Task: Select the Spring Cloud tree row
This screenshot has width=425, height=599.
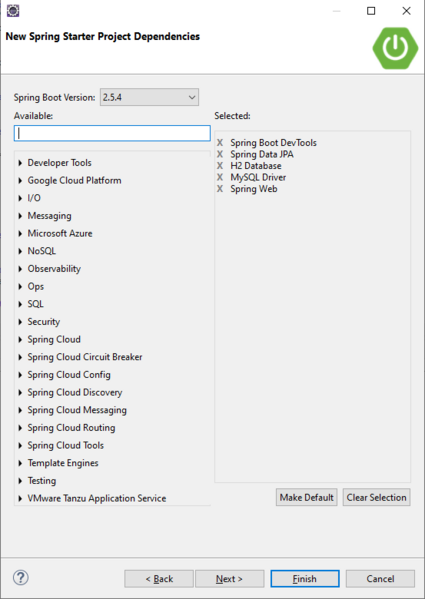Action: pos(54,340)
